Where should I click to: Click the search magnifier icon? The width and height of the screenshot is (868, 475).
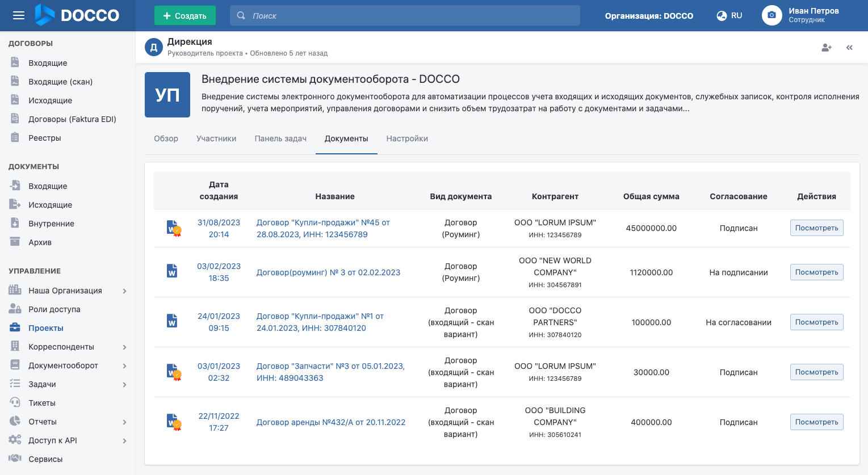[241, 15]
